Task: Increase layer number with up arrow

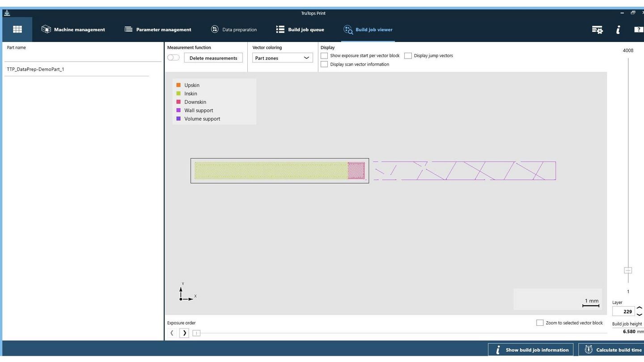Action: (x=639, y=308)
